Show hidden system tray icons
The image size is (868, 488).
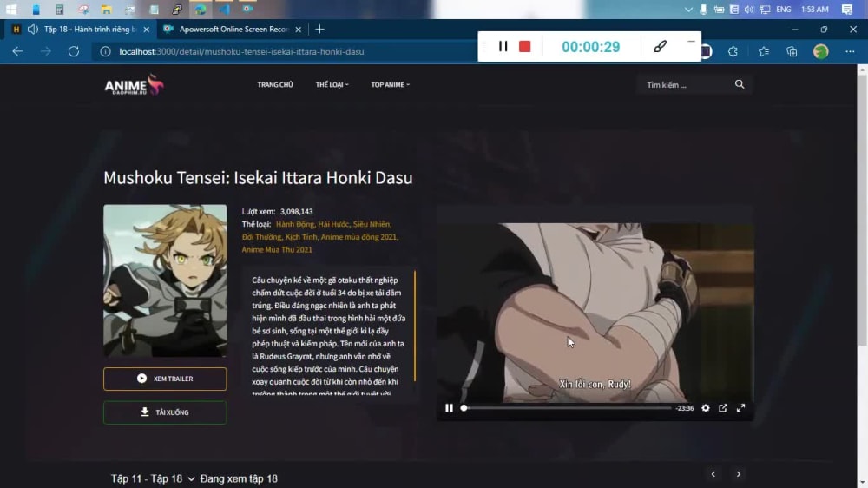click(688, 10)
